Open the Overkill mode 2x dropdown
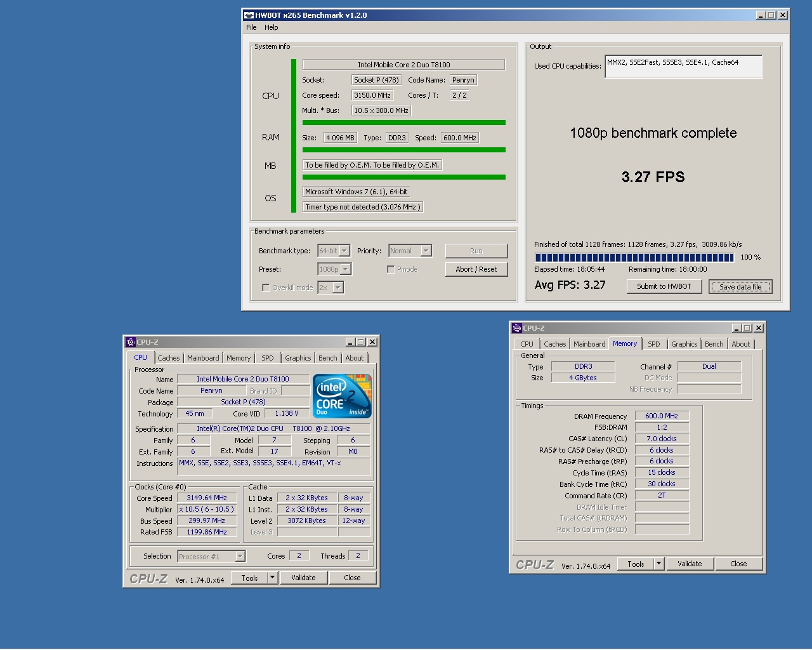Viewport: 812px width, 650px height. click(x=338, y=288)
